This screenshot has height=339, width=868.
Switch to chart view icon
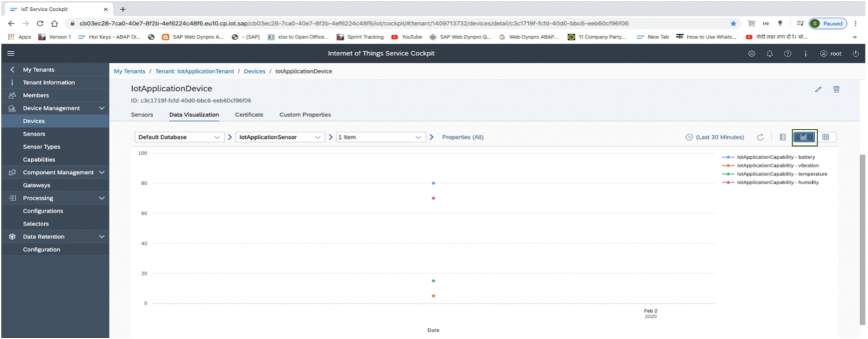(x=804, y=137)
